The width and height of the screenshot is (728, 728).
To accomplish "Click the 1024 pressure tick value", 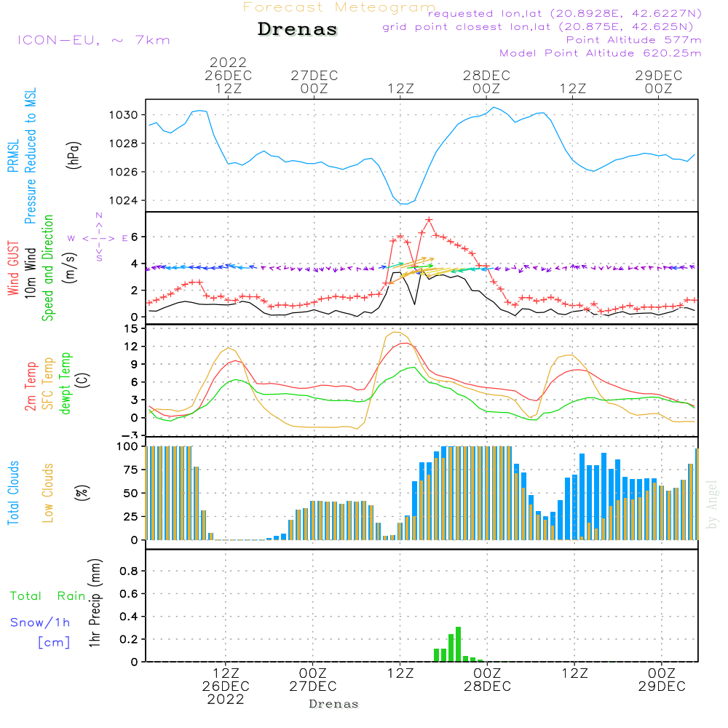I will [123, 201].
